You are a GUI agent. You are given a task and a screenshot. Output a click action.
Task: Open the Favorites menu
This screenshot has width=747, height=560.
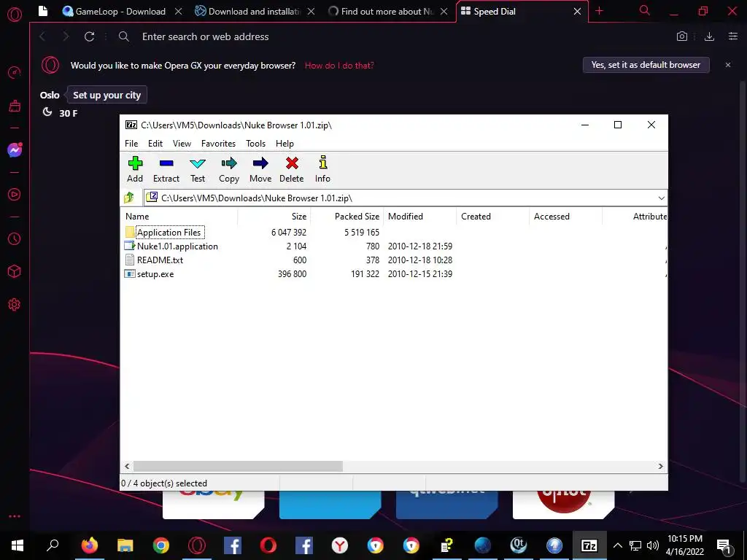point(218,144)
